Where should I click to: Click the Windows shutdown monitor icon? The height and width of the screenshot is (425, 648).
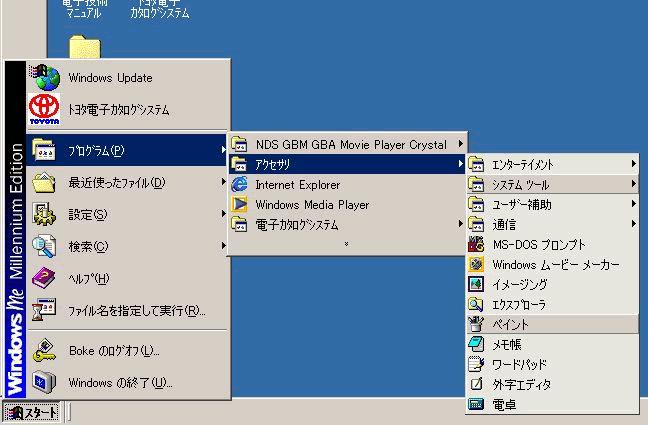pos(44,382)
